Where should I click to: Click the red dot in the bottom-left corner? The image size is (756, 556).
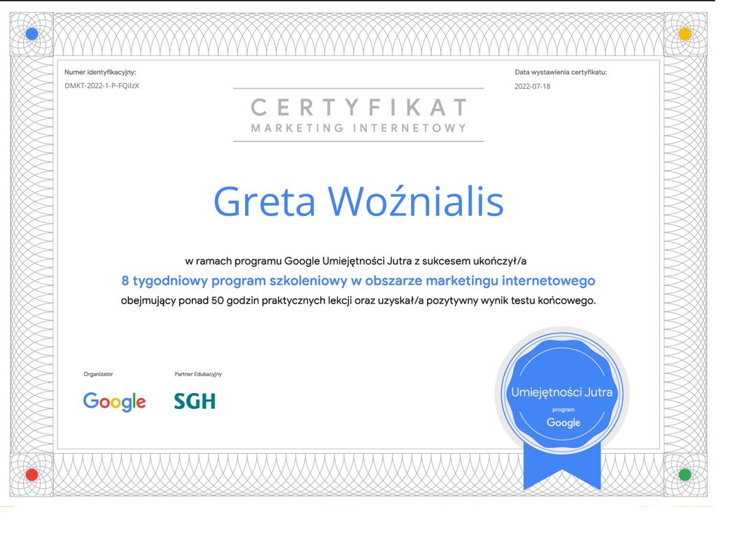tap(31, 474)
